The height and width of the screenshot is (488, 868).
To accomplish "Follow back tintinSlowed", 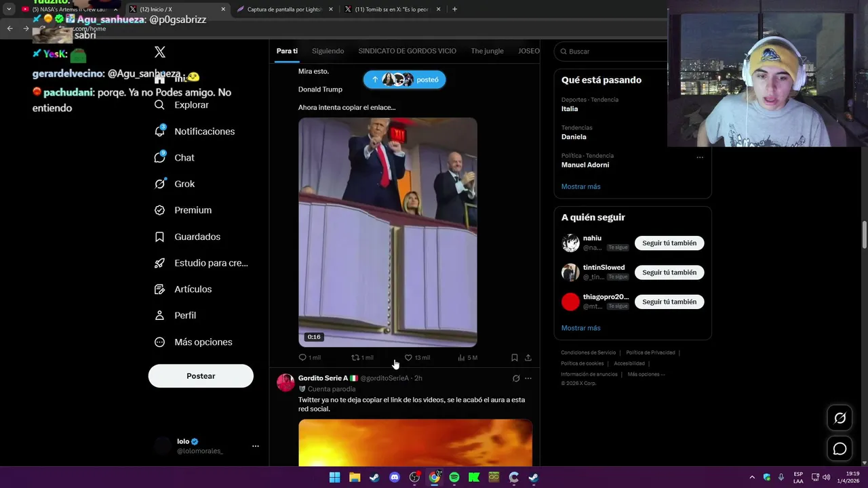I will click(x=669, y=272).
